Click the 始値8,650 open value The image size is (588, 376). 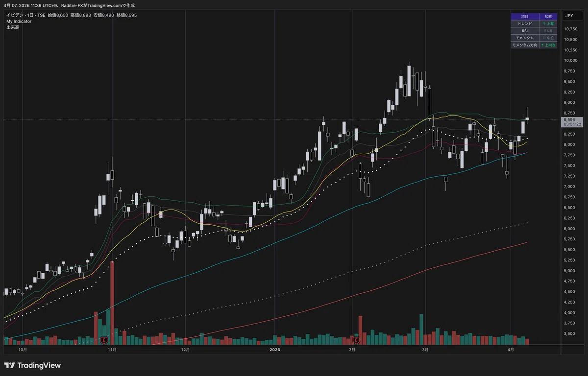click(58, 15)
